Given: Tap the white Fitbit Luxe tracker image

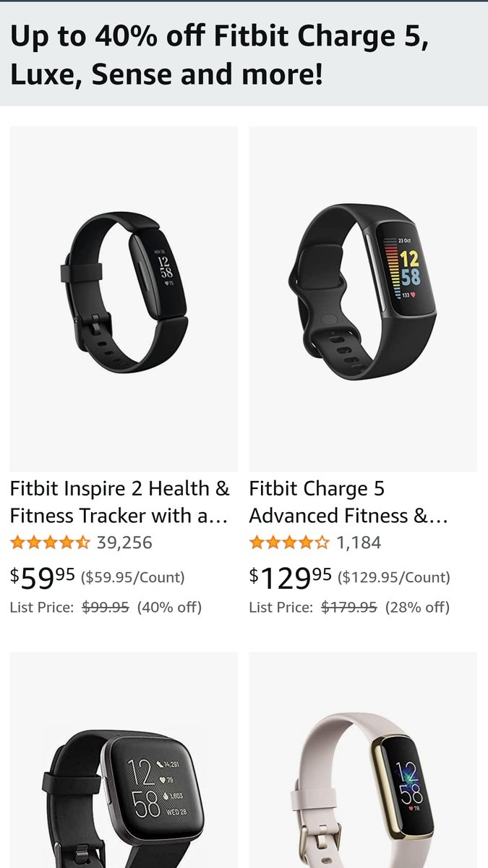Looking at the screenshot, I should tap(363, 759).
